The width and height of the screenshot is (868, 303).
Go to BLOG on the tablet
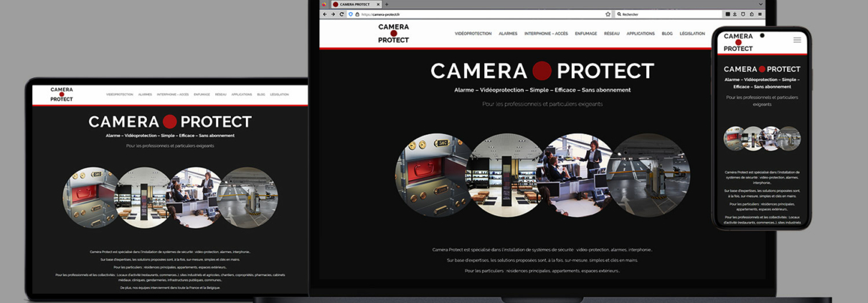261,95
